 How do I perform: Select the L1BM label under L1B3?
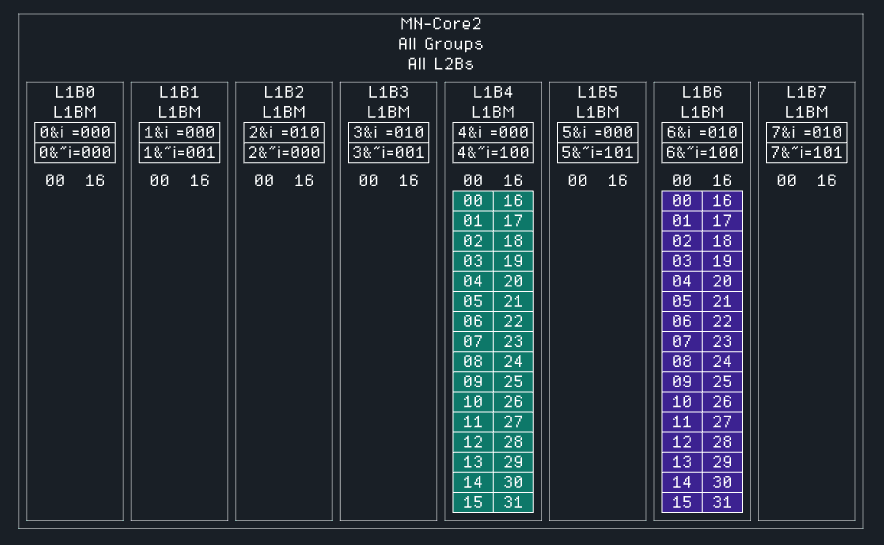[388, 112]
